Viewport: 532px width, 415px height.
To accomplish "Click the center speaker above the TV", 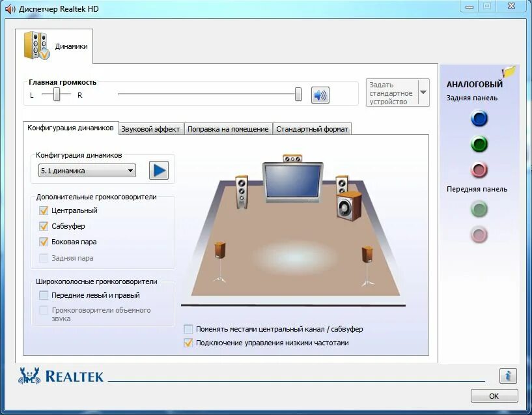I will (292, 158).
